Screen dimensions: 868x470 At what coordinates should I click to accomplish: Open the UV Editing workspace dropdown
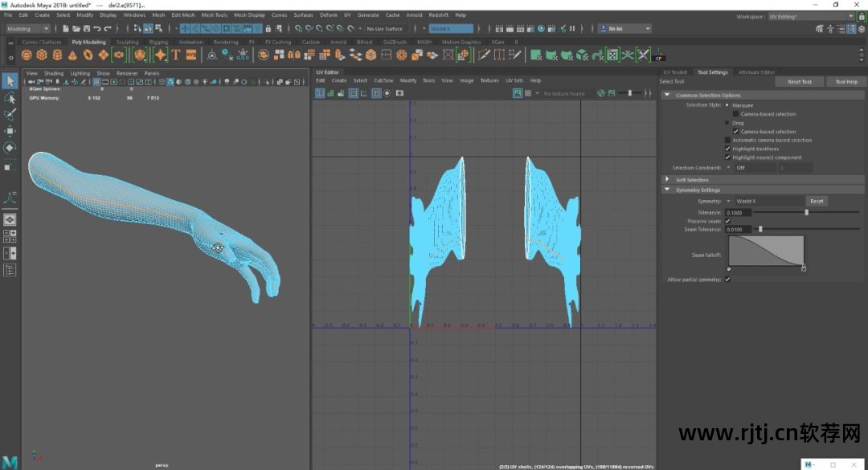pyautogui.click(x=805, y=16)
